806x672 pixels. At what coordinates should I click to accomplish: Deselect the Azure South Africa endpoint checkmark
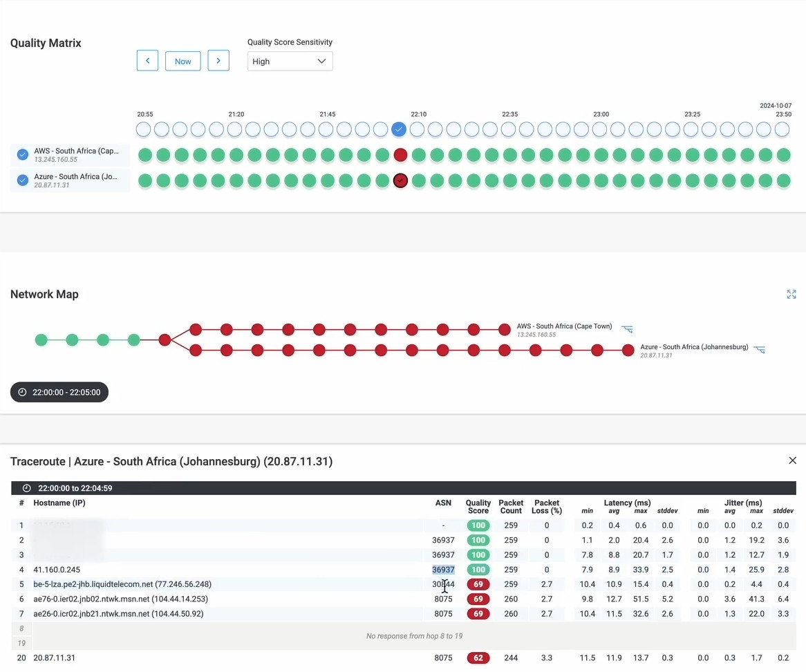[x=21, y=180]
